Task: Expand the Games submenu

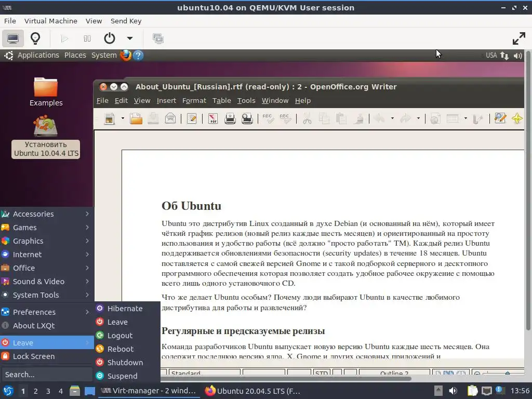Action: 46,228
